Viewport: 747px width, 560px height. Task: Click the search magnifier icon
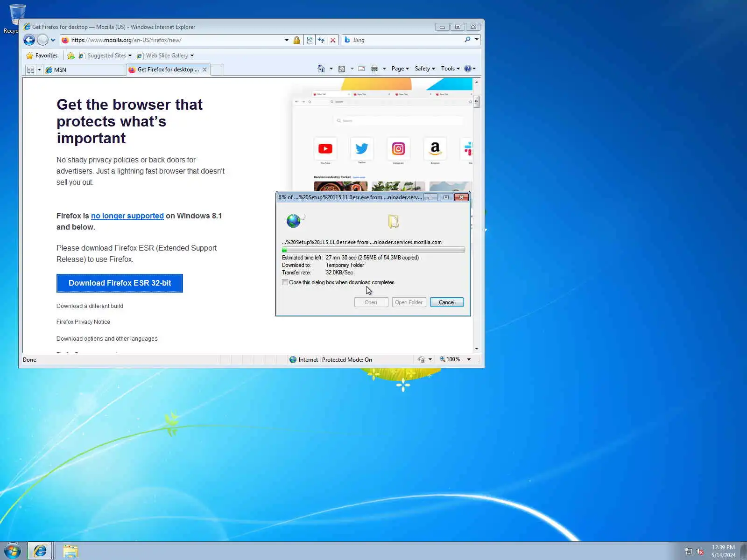[467, 40]
